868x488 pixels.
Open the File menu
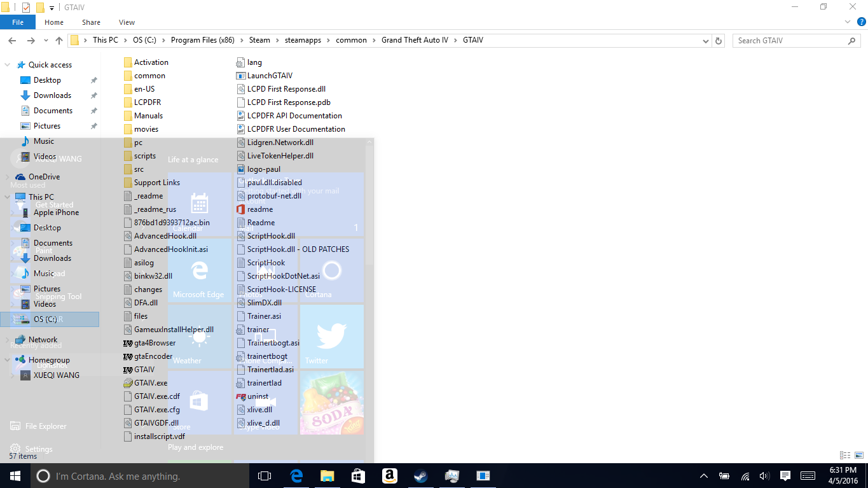click(18, 22)
